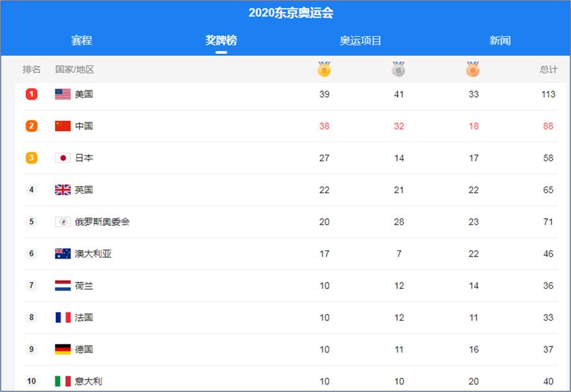Click the orange rank 2 badge
571x392 pixels.
pos(31,126)
